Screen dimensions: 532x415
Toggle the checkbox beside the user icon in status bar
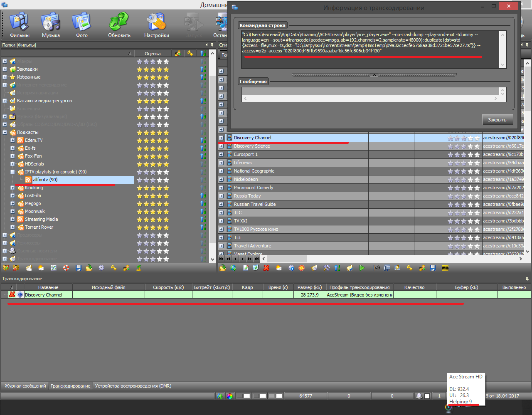[x=427, y=396]
